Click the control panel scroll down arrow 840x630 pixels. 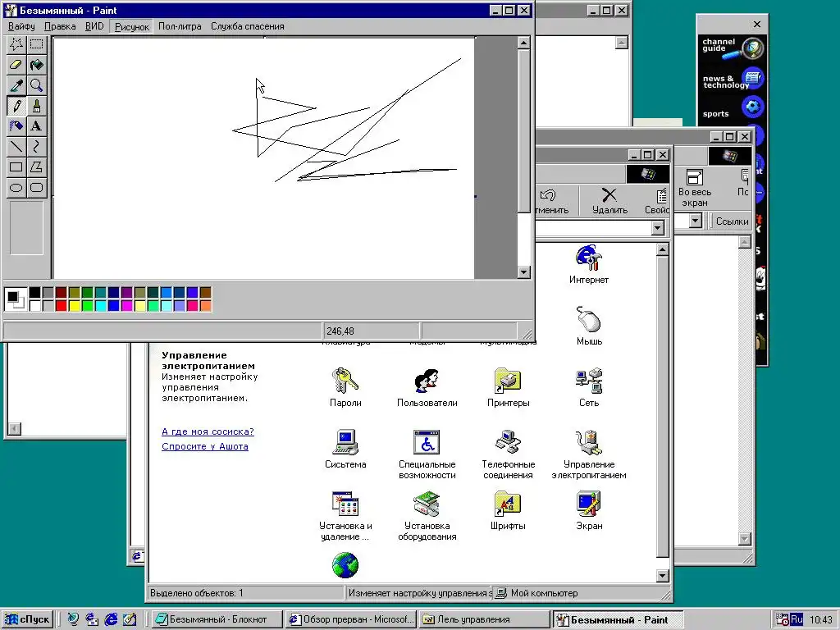click(x=663, y=576)
